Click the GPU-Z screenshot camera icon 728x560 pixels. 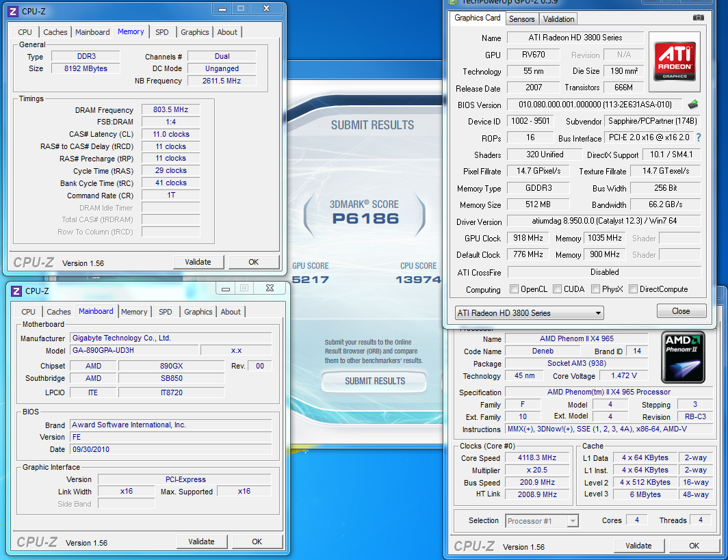(x=698, y=18)
